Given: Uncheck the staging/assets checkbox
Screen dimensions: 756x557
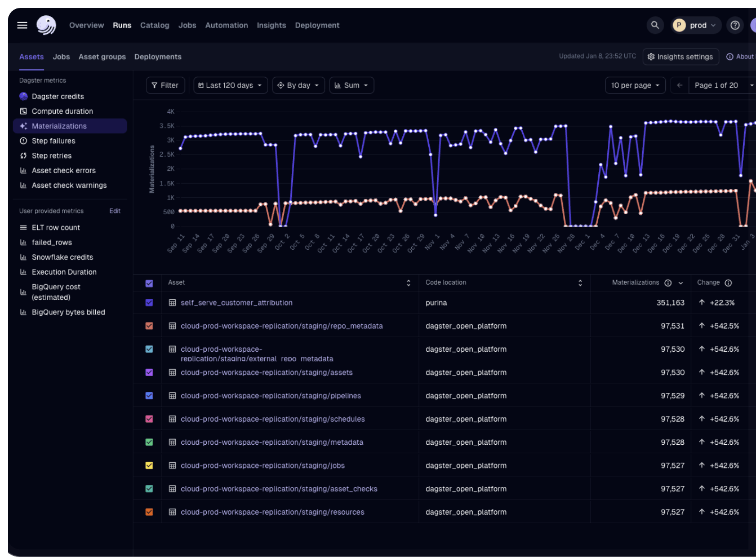Looking at the screenshot, I should [x=149, y=373].
